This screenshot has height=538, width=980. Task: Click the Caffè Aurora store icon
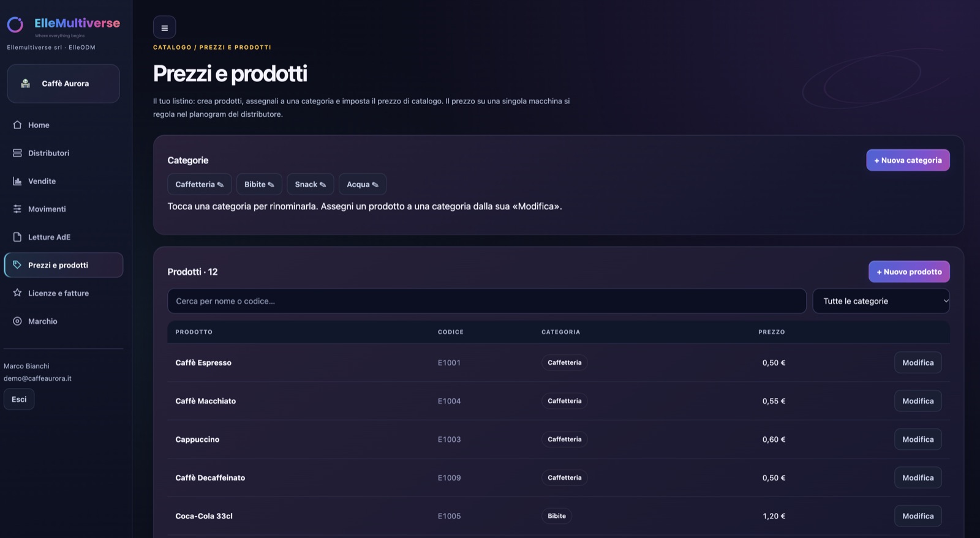(25, 83)
